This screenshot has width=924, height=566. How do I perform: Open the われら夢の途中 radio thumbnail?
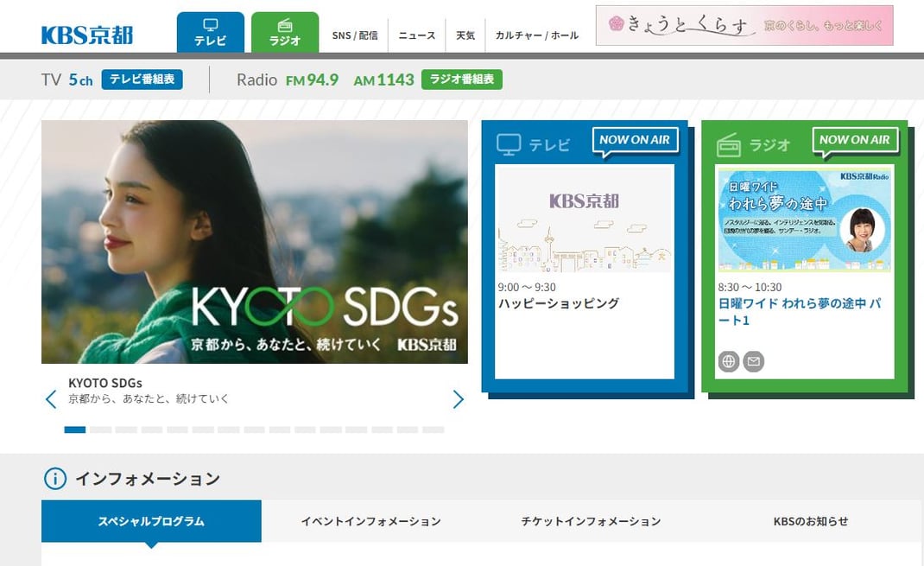(804, 219)
